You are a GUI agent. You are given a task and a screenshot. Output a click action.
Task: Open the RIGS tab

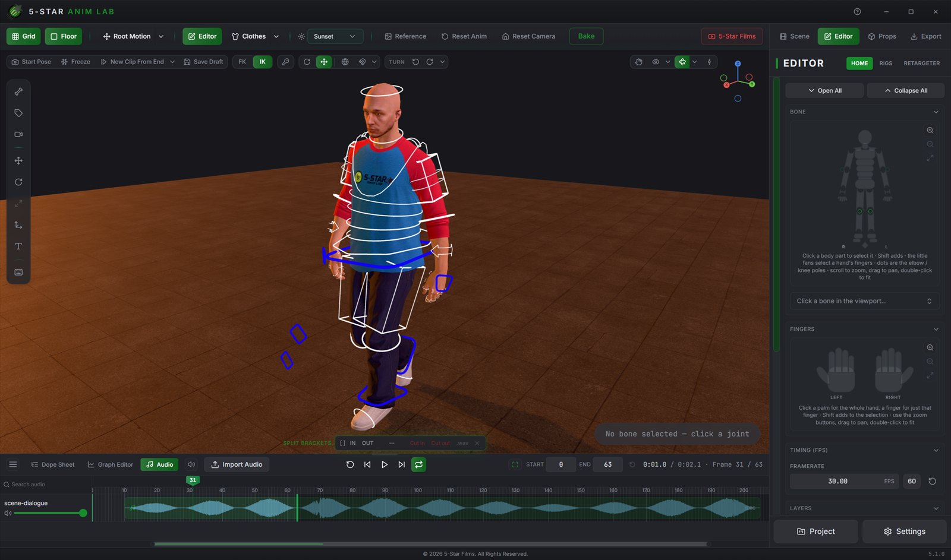(x=886, y=63)
